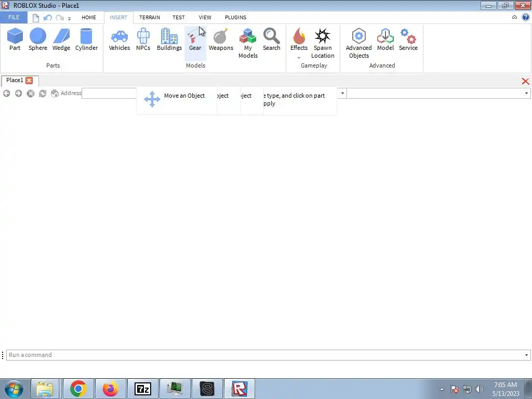Open the Buildings models
This screenshot has height=399, width=532.
169,39
